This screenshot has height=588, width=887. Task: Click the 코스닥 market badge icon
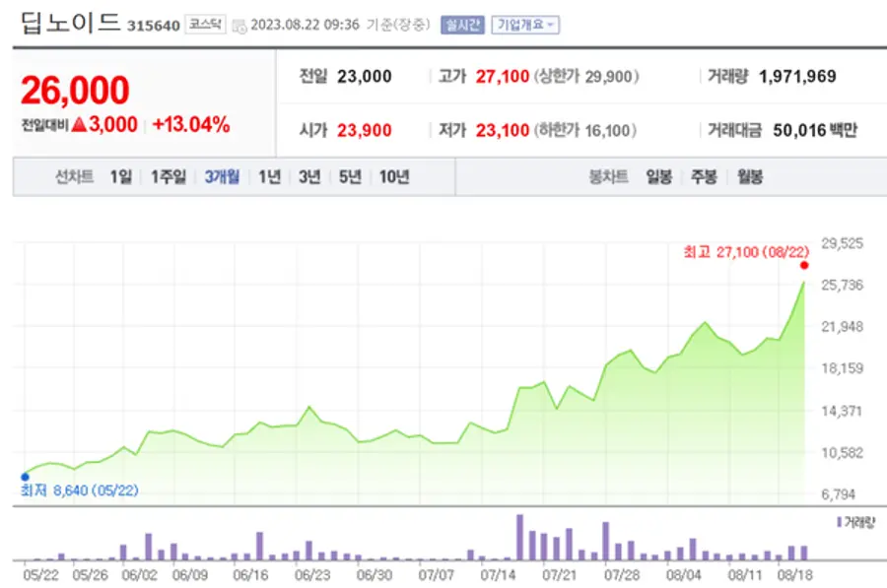click(206, 25)
